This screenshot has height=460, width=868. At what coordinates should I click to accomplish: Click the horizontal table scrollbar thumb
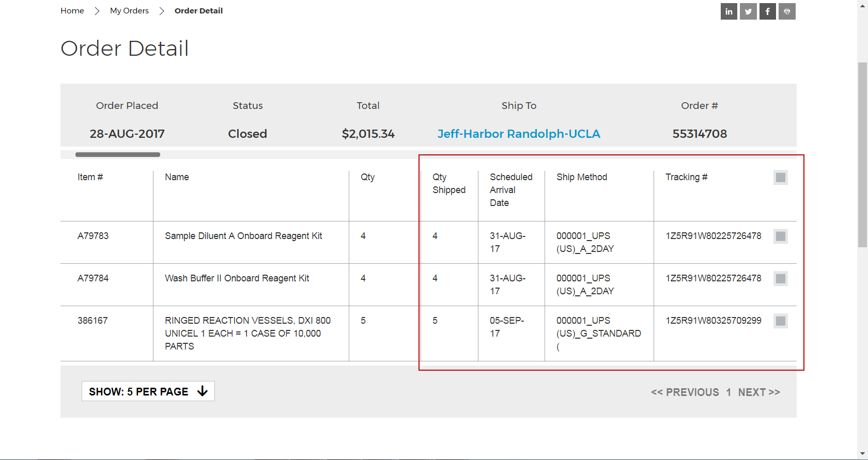coord(118,154)
